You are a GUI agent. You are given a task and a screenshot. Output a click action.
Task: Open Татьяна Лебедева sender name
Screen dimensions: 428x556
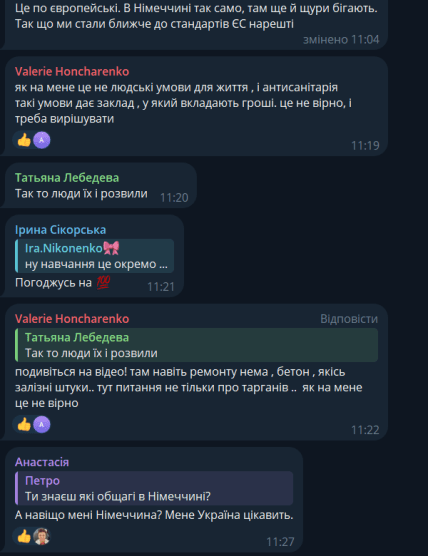tap(67, 178)
